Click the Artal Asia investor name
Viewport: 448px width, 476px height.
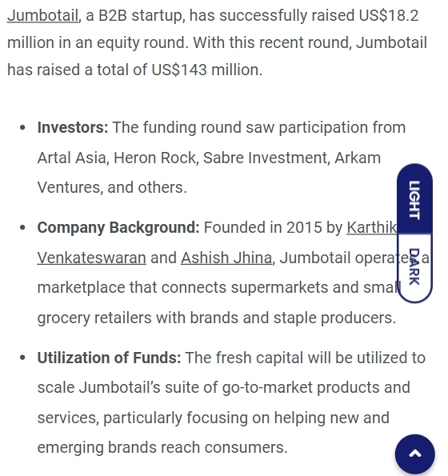72,158
